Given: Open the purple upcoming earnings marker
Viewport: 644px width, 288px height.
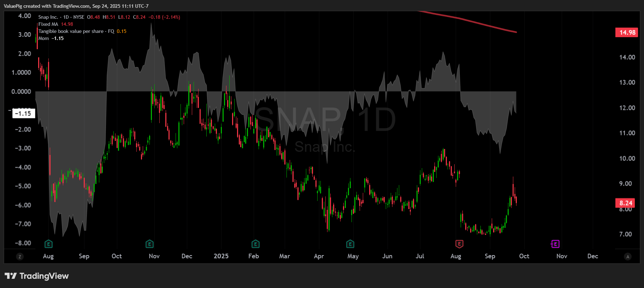Looking at the screenshot, I should tap(555, 244).
